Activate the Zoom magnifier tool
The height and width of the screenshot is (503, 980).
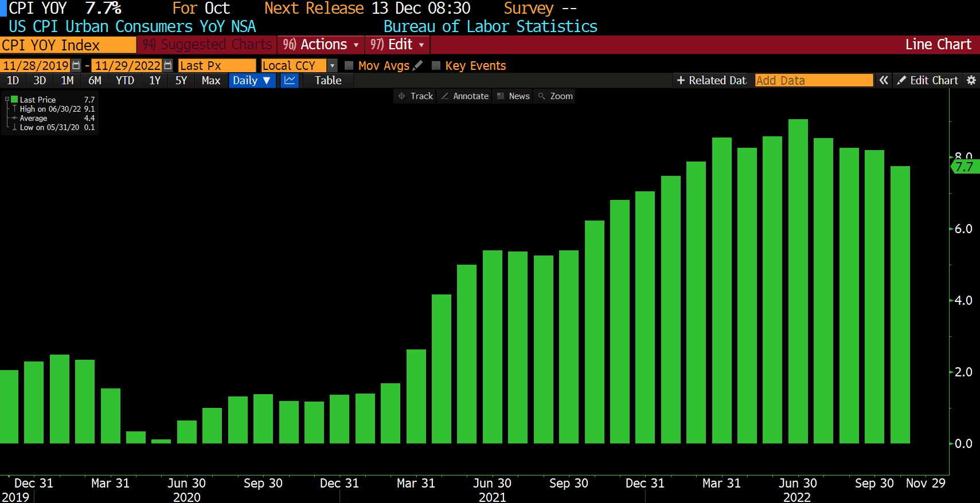tap(555, 96)
